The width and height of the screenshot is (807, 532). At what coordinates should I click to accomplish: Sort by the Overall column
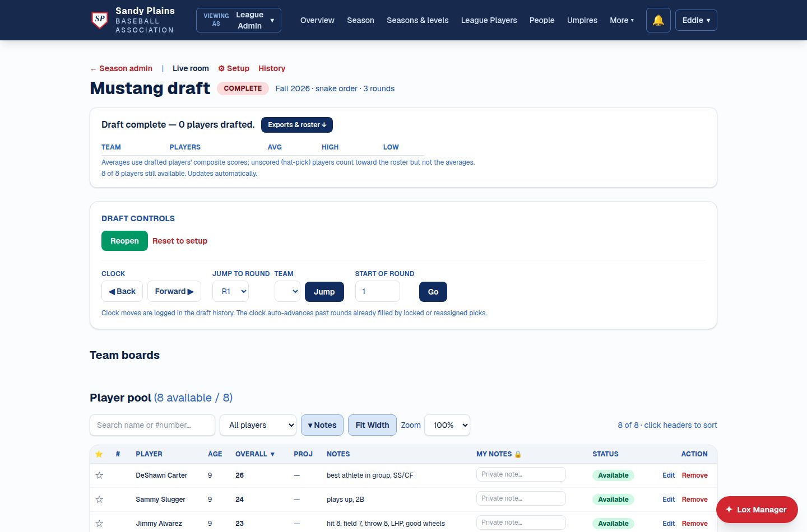[x=255, y=454]
